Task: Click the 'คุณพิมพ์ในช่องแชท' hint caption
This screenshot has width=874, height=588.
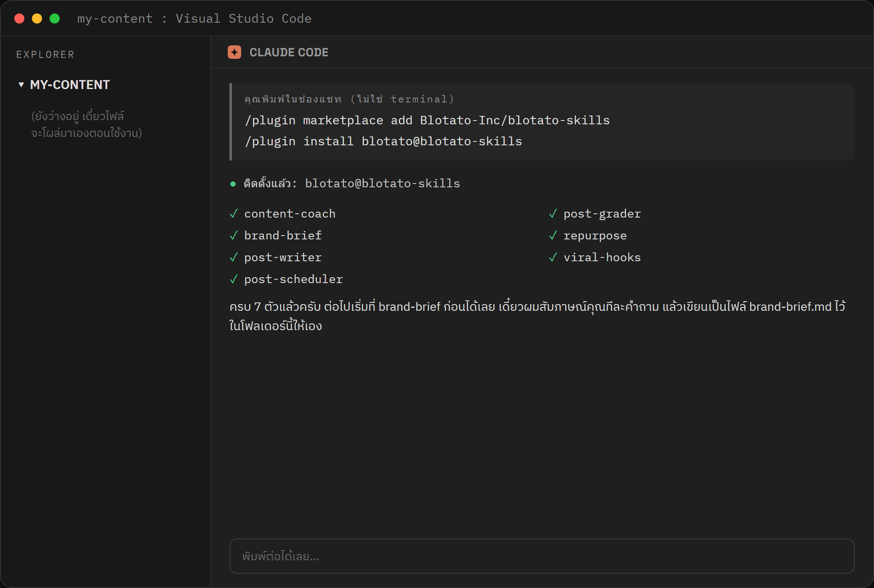Action: click(349, 99)
